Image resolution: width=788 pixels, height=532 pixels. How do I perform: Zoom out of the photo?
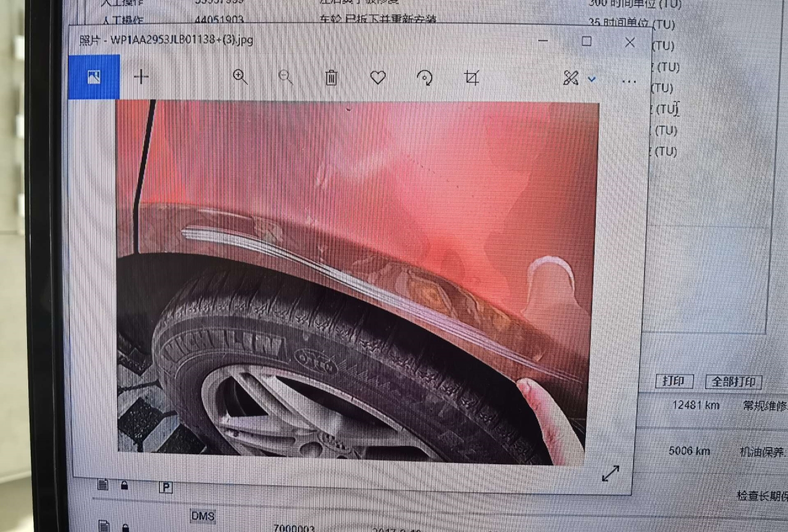point(286,77)
